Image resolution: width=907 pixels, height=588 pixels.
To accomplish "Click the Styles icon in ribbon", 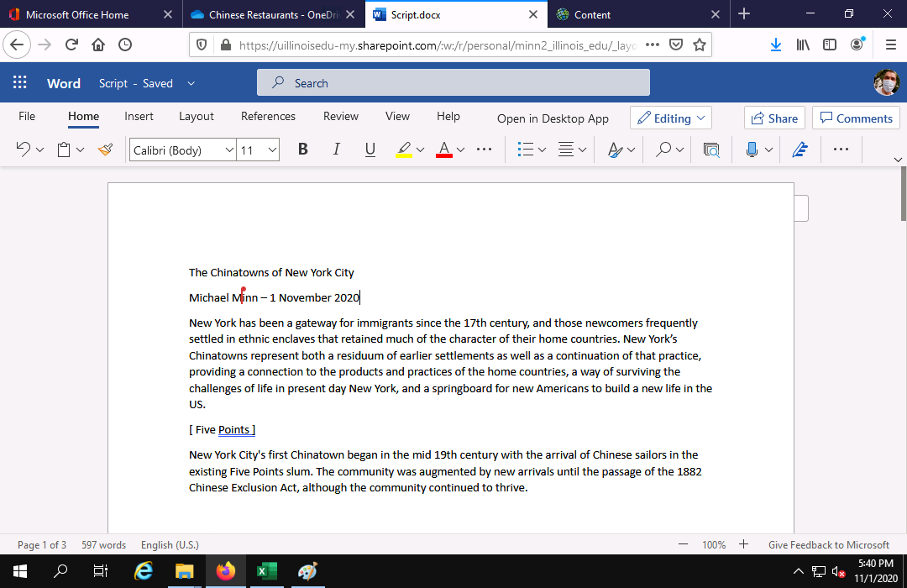I will (615, 150).
